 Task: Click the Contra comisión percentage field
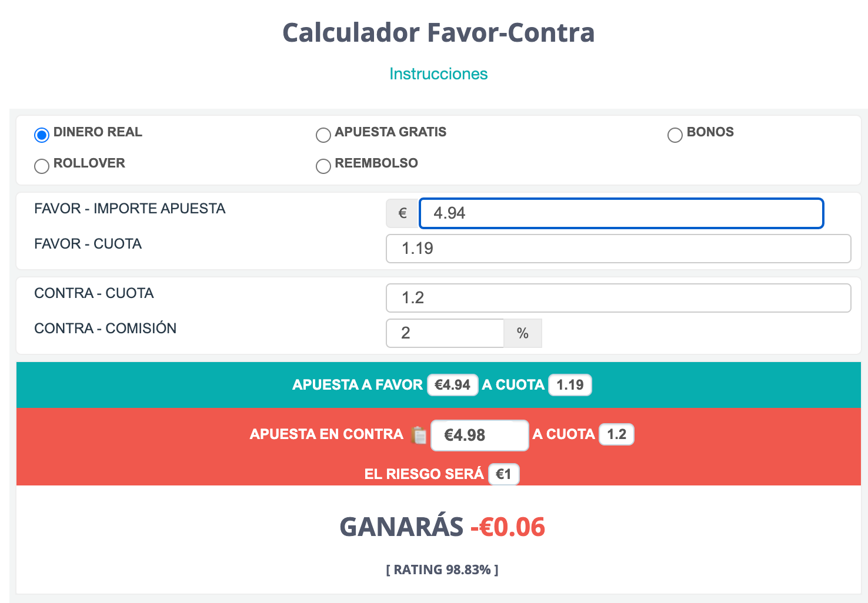[445, 333]
